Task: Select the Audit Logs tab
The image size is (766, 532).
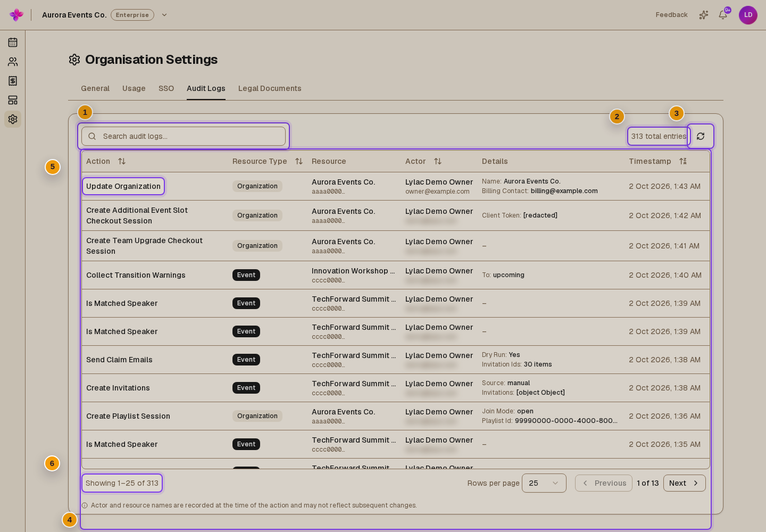Action: tap(206, 88)
